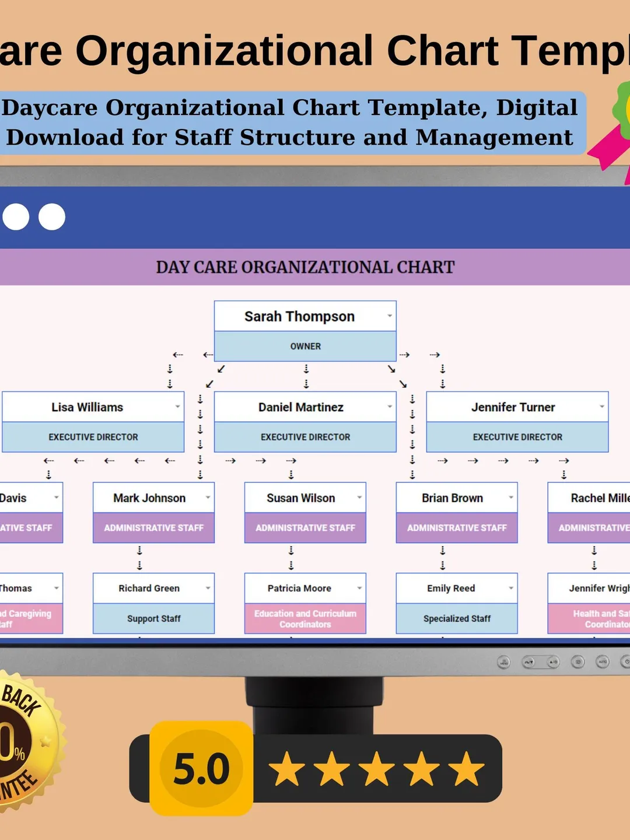630x840 pixels.
Task: Click the 5.0 rating badge
Action: 201,768
